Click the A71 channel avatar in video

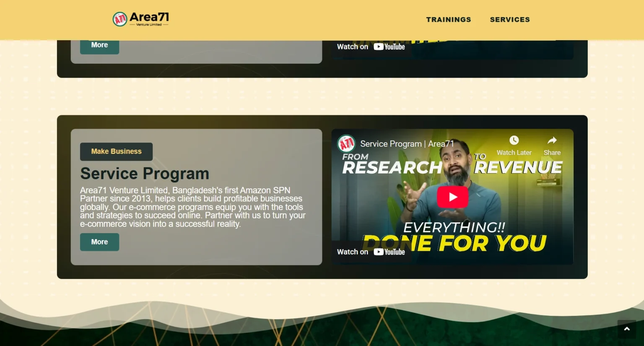tap(346, 144)
